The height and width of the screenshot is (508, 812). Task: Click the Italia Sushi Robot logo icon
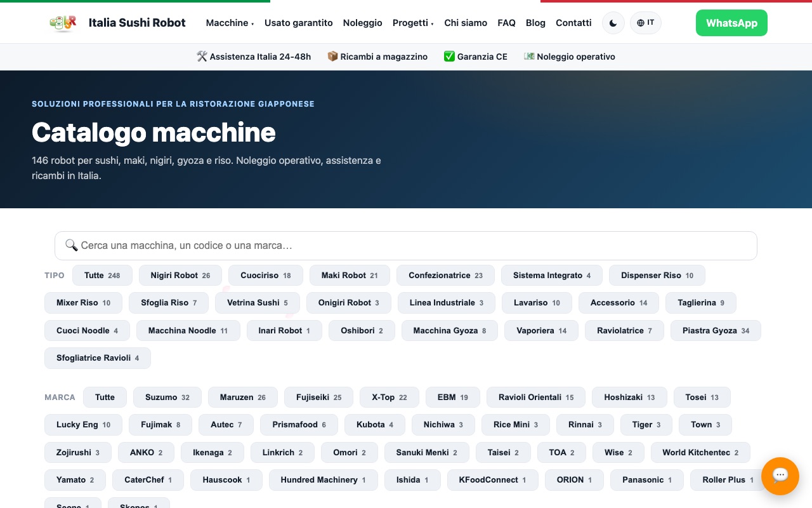(x=63, y=23)
